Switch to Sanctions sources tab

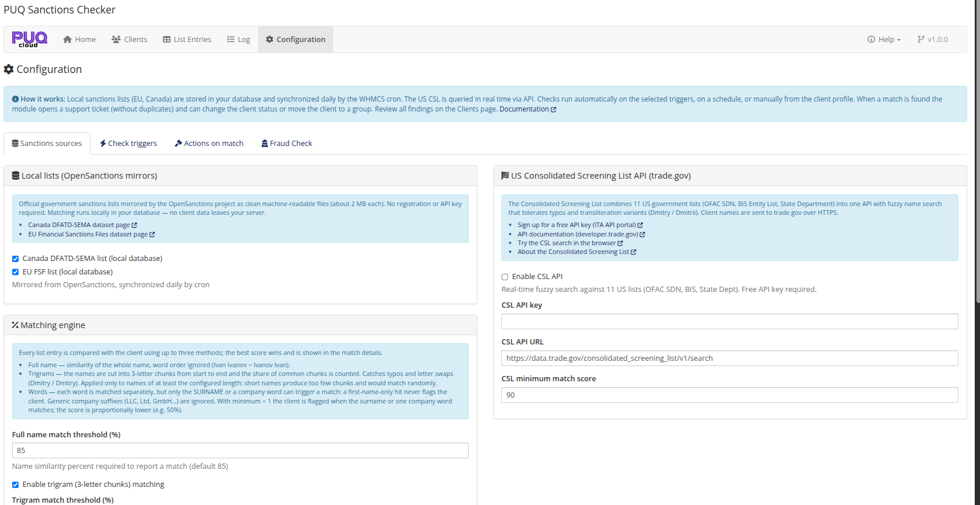pos(47,143)
